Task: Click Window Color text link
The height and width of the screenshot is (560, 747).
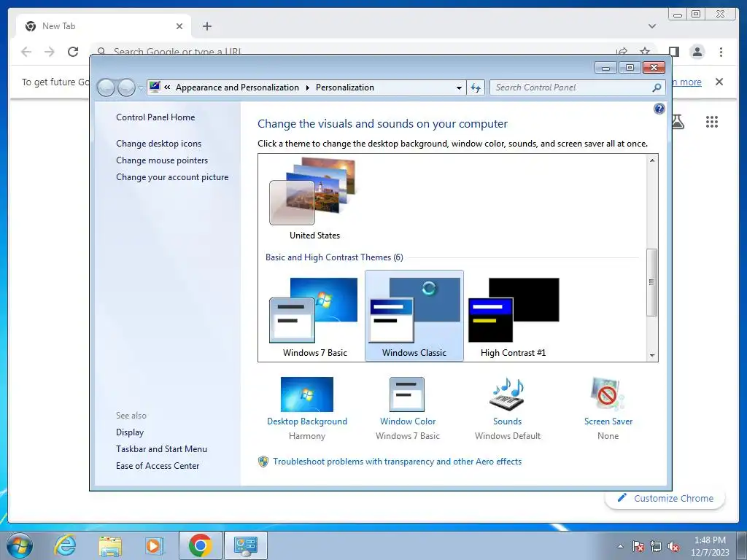Action: click(x=408, y=421)
